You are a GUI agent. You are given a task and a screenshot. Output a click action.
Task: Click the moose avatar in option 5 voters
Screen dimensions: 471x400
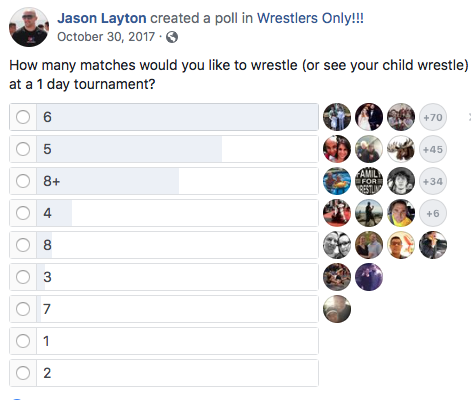(401, 149)
